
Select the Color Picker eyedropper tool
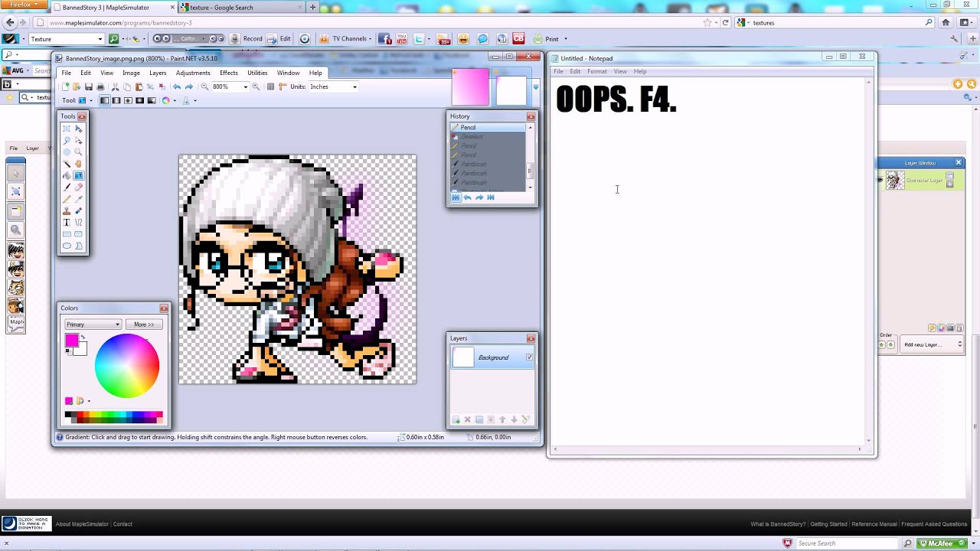click(x=78, y=199)
